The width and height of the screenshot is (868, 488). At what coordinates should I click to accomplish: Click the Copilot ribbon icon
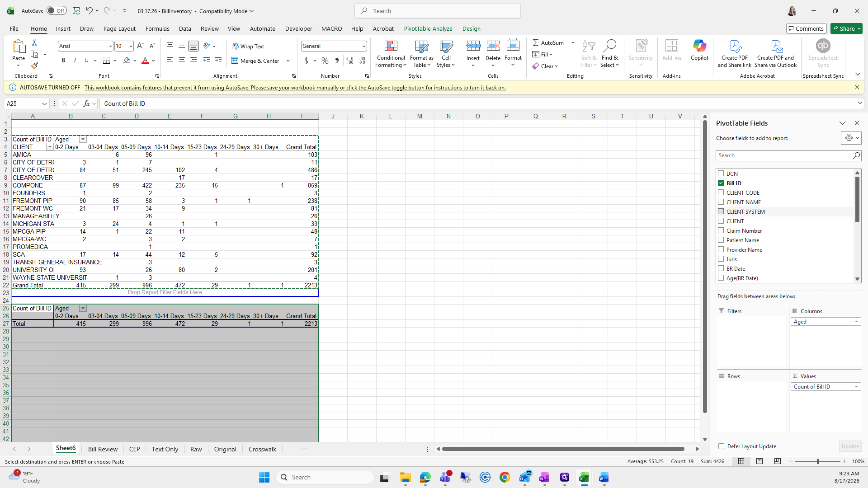point(699,46)
